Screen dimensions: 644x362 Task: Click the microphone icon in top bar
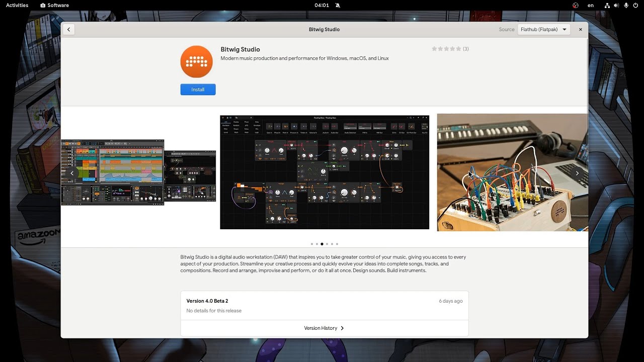626,5
